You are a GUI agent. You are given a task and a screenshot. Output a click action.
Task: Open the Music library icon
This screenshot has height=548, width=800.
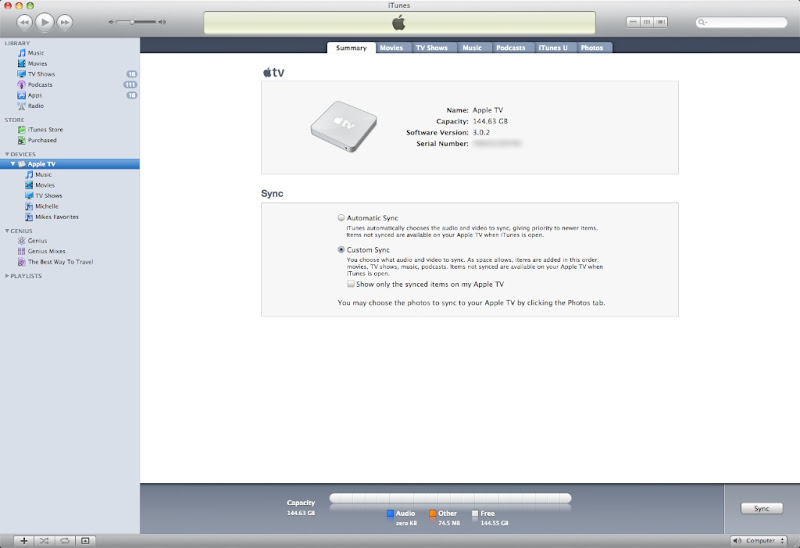point(21,53)
